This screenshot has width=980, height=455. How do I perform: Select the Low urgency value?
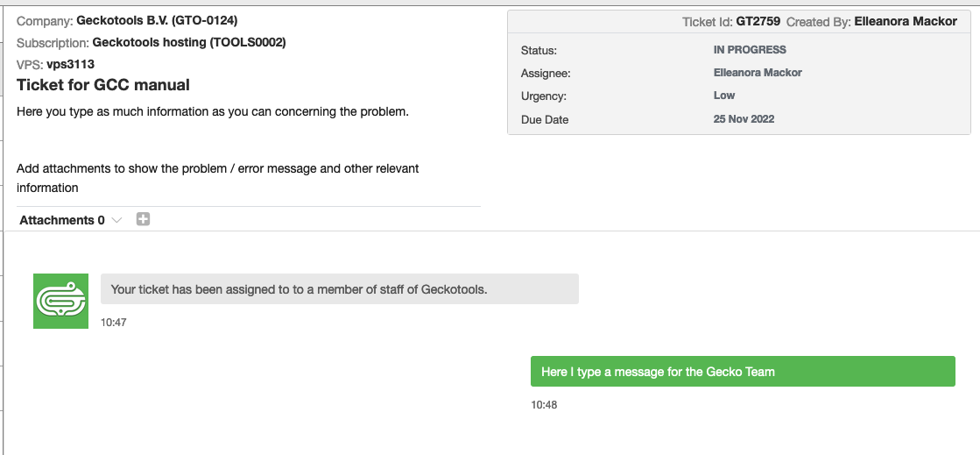pos(724,96)
